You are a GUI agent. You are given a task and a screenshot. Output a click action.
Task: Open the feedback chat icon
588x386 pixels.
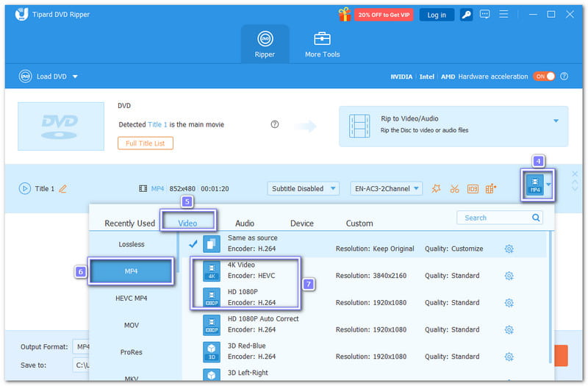(x=487, y=14)
